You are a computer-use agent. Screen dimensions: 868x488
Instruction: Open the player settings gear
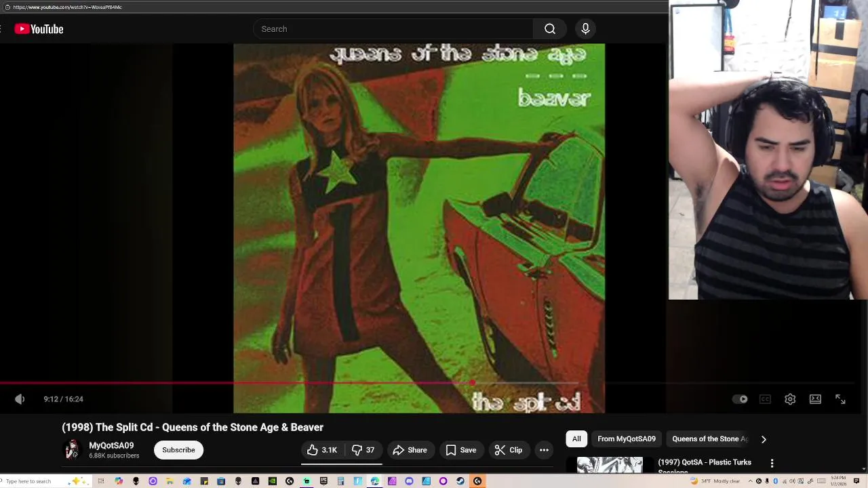pyautogui.click(x=790, y=399)
